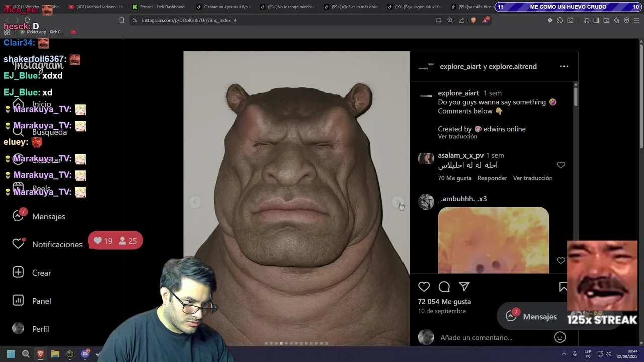The image size is (644, 362).
Task: Open the emoji picker in comment box
Action: [x=560, y=337]
